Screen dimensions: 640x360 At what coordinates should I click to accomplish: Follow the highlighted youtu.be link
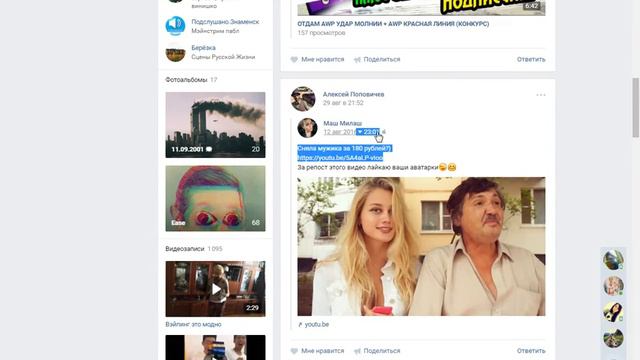[340, 158]
